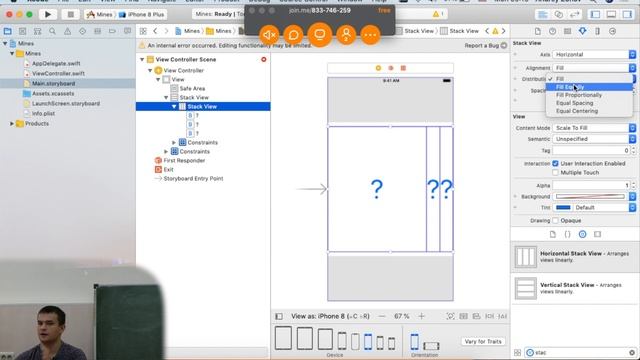Select portrait orientation
The height and width of the screenshot is (360, 640).
pyautogui.click(x=414, y=342)
